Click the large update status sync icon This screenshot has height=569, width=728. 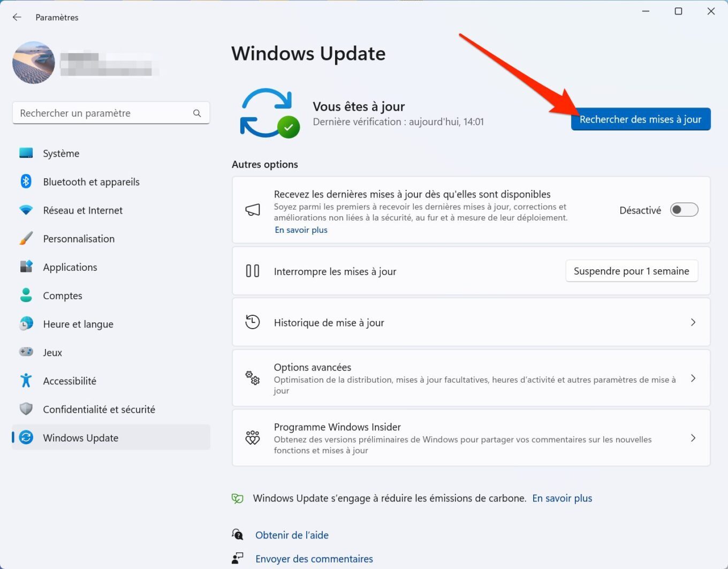pos(269,113)
